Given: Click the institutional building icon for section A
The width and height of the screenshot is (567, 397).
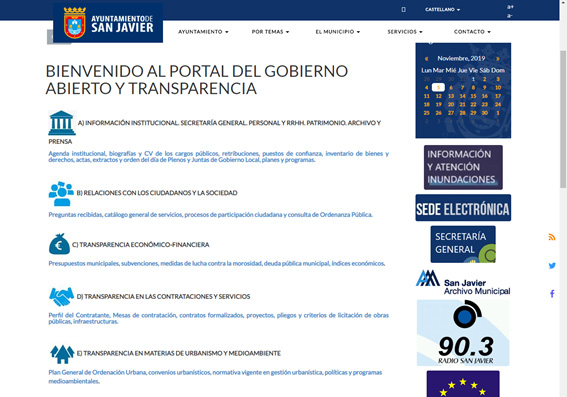Looking at the screenshot, I should click(x=61, y=123).
